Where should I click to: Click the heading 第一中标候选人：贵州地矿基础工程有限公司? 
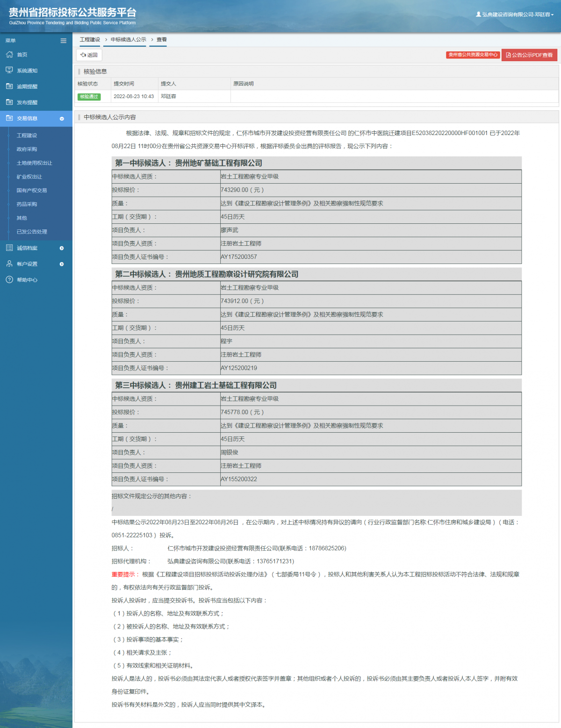click(188, 163)
